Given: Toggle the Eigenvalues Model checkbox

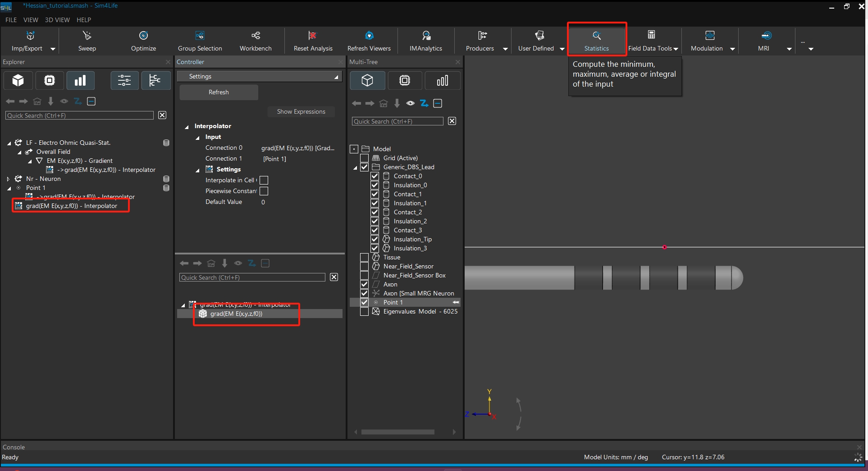Looking at the screenshot, I should click(x=364, y=311).
